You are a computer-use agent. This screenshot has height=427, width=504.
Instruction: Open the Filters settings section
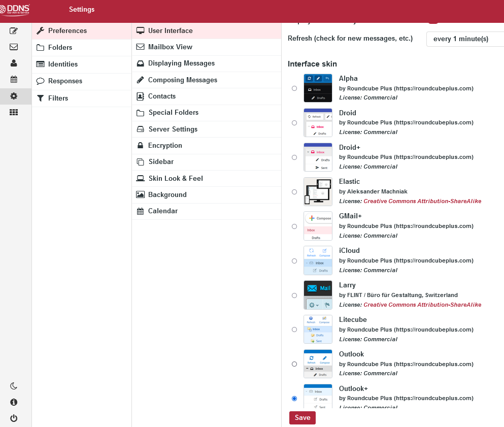tap(82, 98)
